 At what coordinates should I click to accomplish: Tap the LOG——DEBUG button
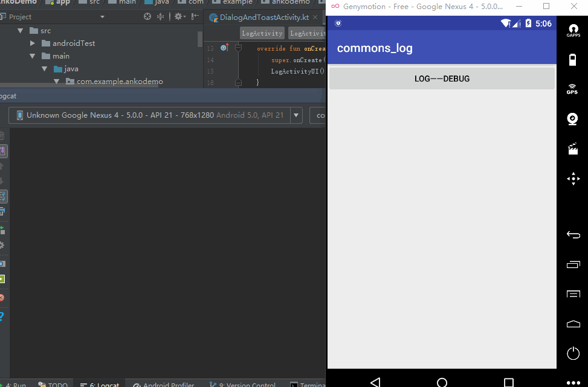442,78
